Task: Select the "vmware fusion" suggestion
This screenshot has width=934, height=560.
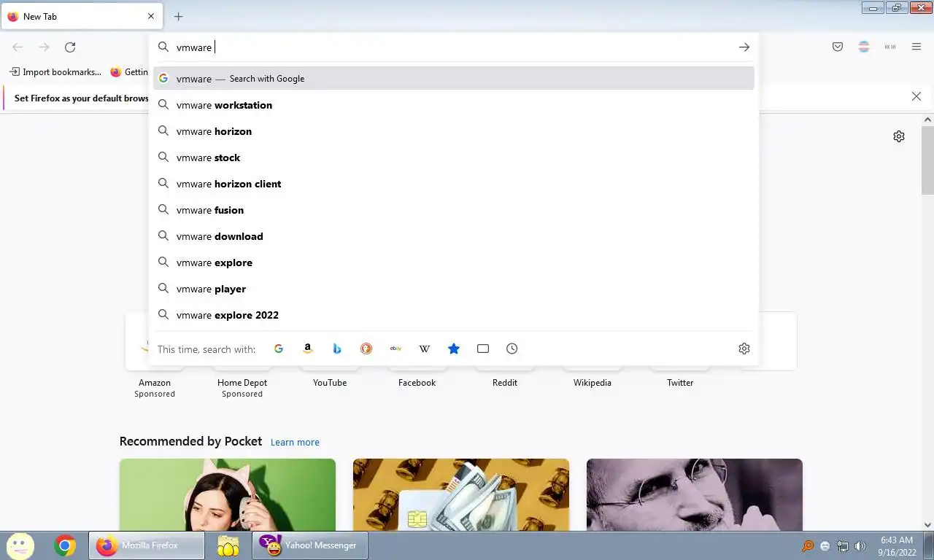Action: [454, 210]
